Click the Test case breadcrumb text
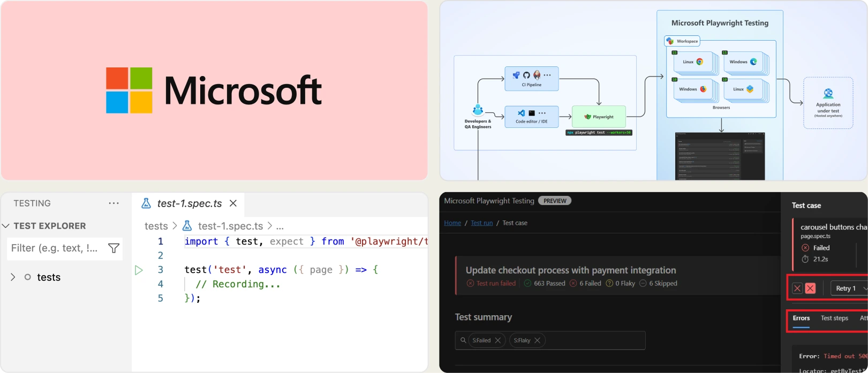 tap(515, 223)
